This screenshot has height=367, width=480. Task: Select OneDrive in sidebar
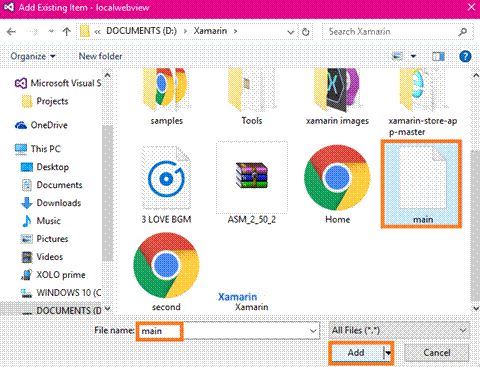(x=41, y=125)
